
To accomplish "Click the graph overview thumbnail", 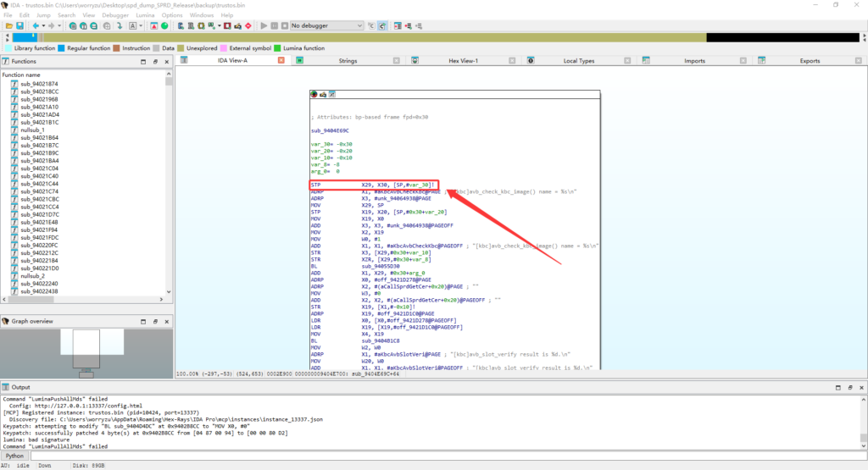I will tap(86, 353).
